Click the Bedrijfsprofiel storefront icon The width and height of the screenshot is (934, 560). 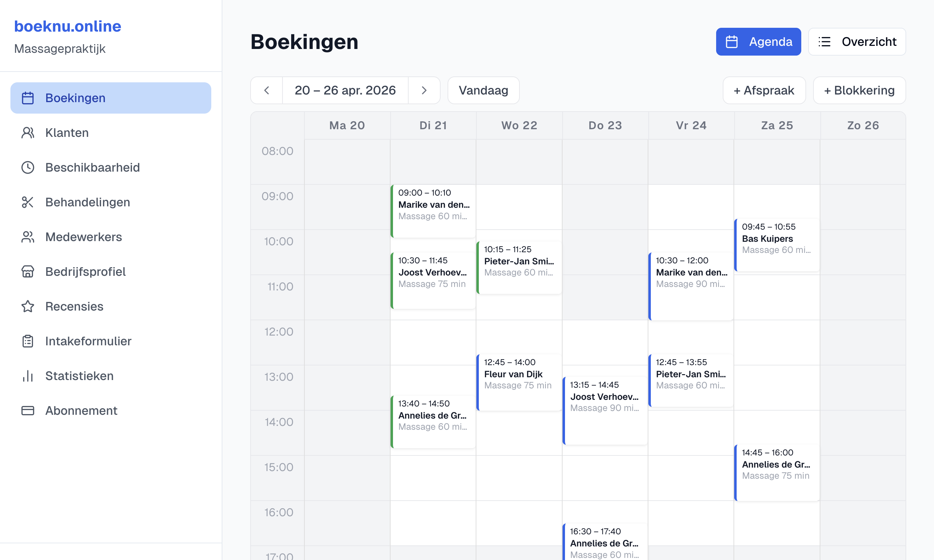click(x=27, y=272)
